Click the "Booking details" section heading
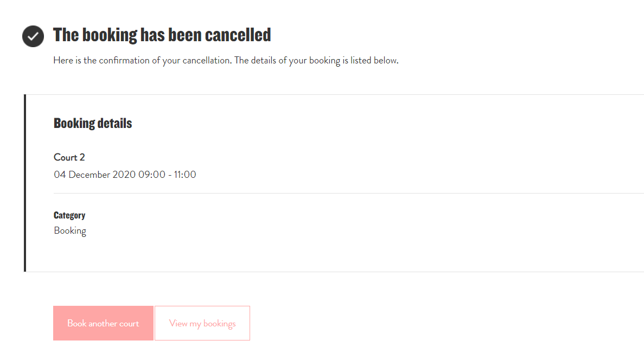 click(x=93, y=124)
